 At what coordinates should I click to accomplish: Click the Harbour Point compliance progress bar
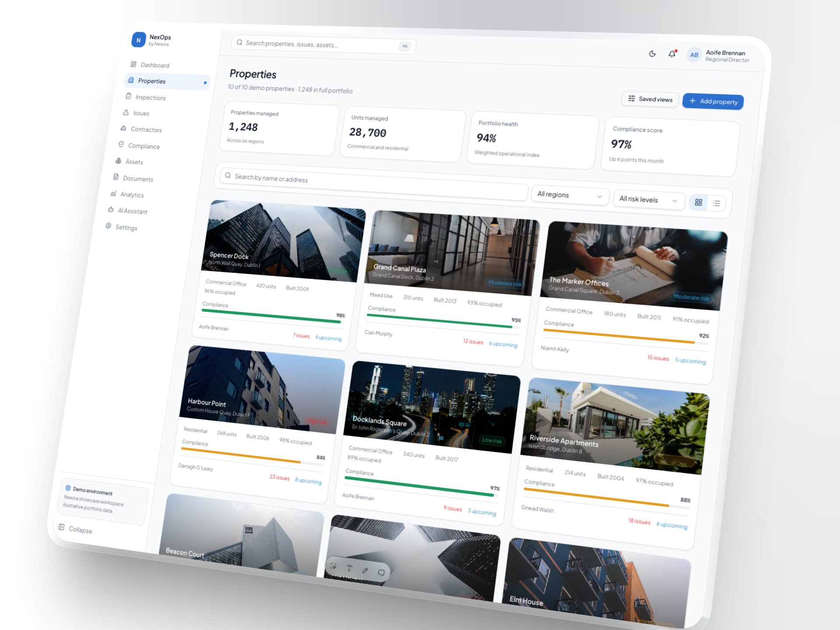point(252,456)
